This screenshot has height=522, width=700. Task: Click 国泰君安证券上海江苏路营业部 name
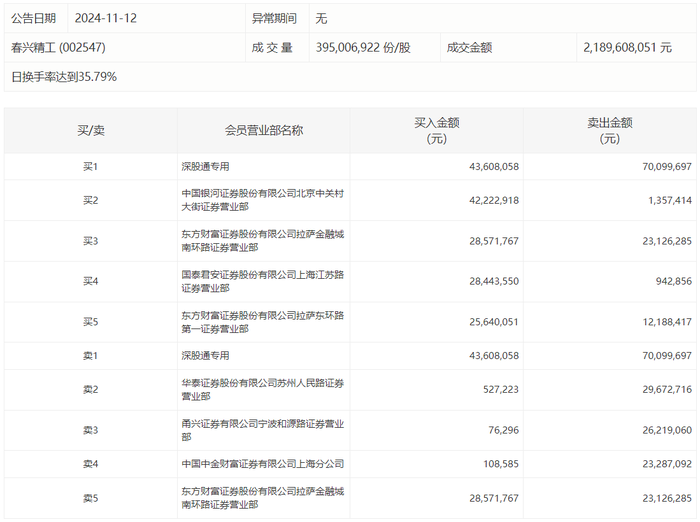pyautogui.click(x=262, y=281)
